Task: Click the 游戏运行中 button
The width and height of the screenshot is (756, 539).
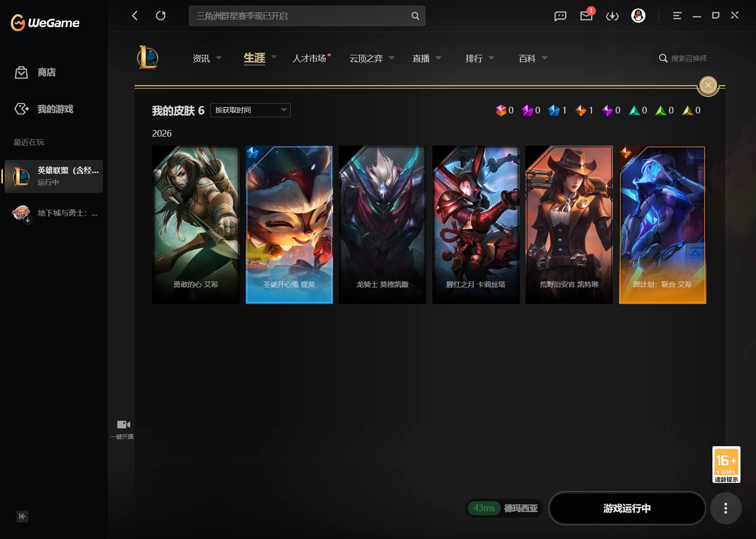Action: point(627,508)
